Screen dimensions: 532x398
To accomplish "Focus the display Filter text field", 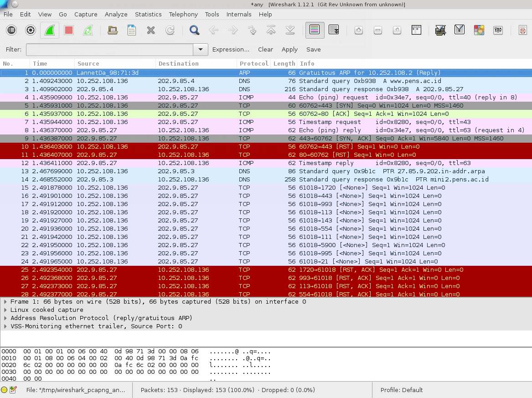I will click(x=109, y=50).
